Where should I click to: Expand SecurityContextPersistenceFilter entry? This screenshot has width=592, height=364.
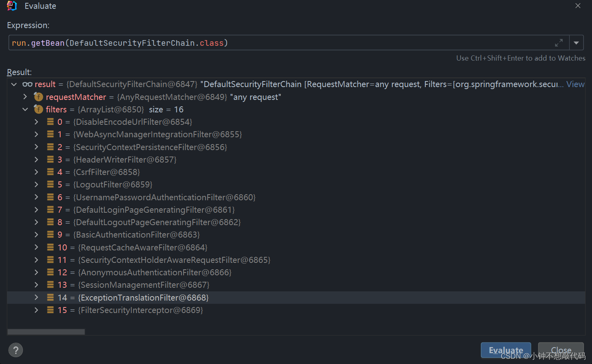[37, 147]
